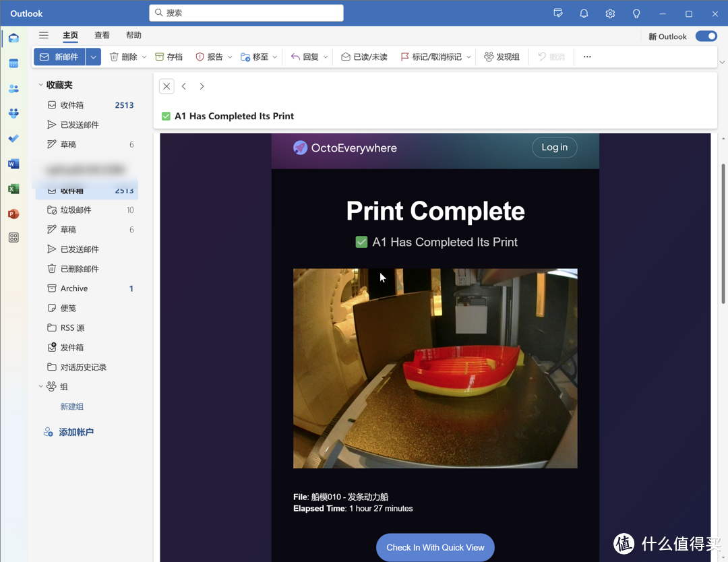Click the Log in button in email
This screenshot has height=562, width=728.
pos(554,148)
